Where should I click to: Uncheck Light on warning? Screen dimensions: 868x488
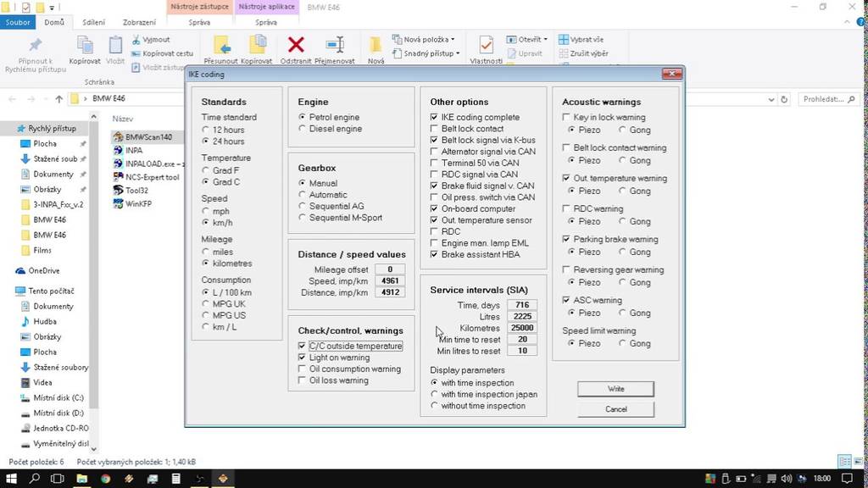[302, 358]
